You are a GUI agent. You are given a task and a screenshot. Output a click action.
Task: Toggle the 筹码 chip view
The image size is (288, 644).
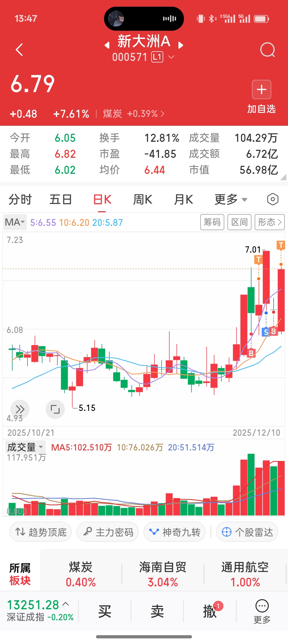212,222
